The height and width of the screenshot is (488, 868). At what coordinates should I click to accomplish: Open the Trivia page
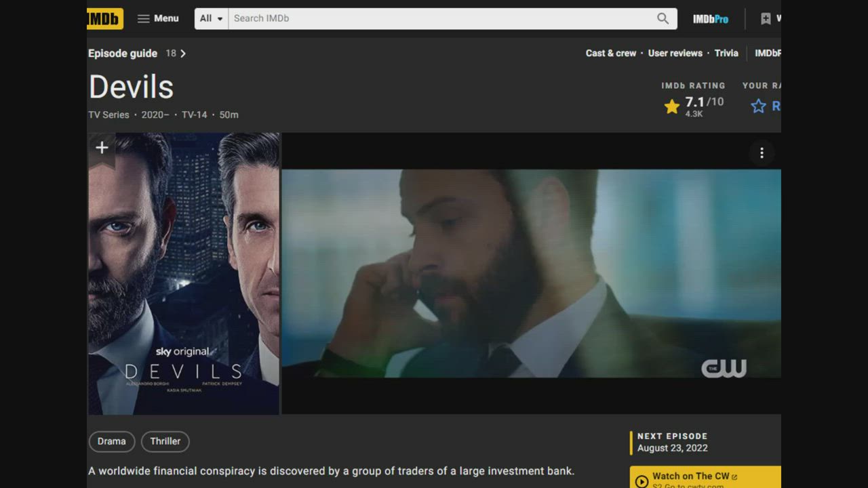(726, 53)
